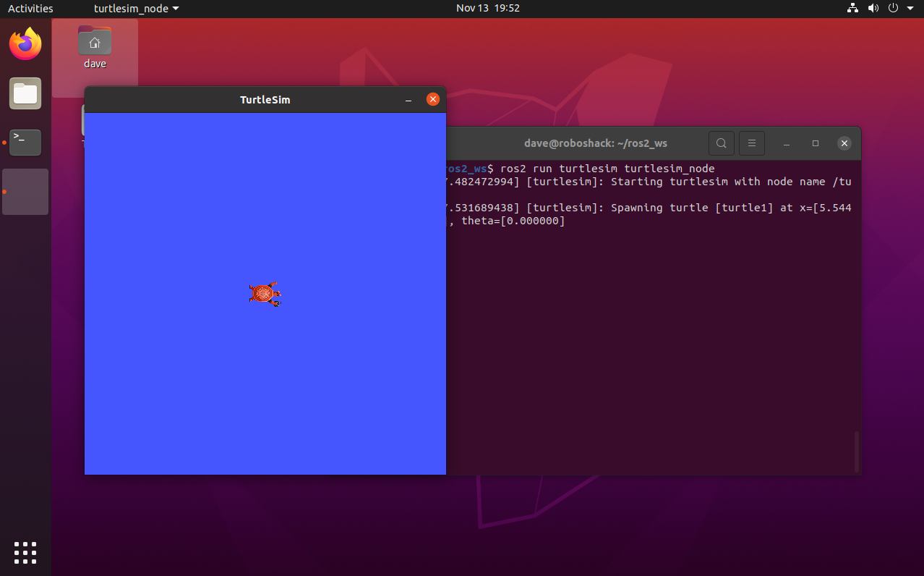Launch Firefox from the dock
The height and width of the screenshot is (576, 924).
[25, 44]
